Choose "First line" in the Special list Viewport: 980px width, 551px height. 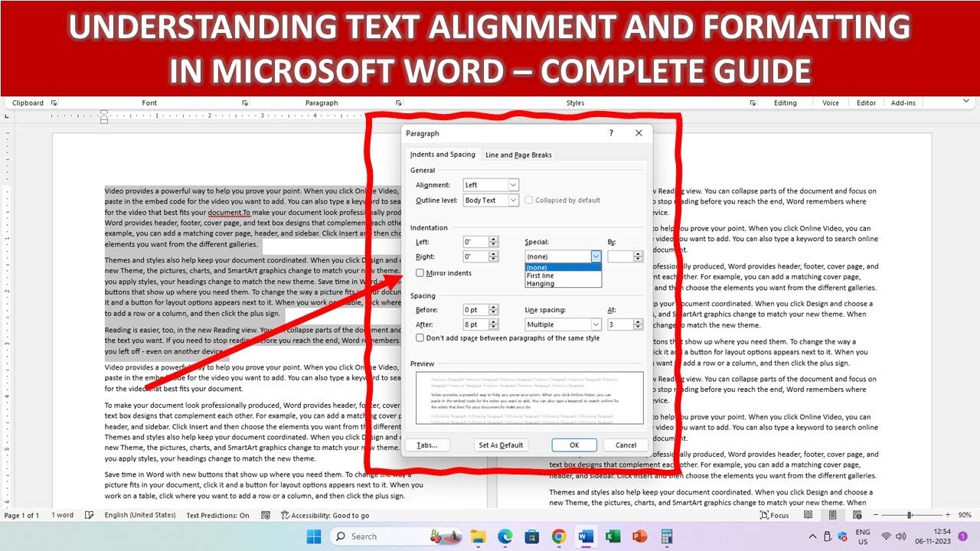tap(563, 275)
